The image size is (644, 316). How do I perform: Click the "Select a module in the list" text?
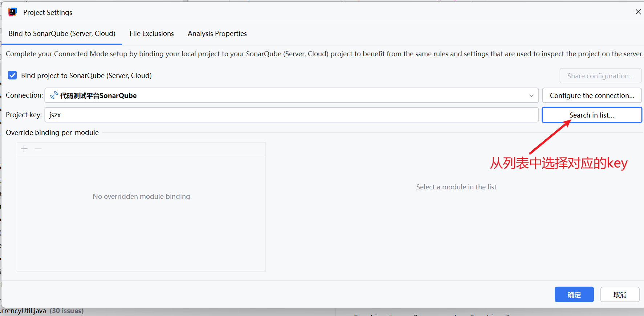456,187
